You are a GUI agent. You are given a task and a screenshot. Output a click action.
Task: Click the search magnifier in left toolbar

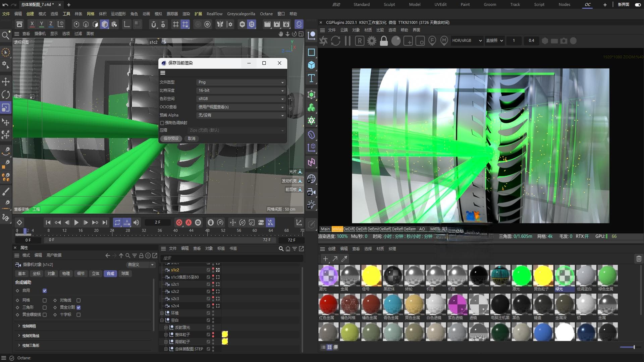point(6,35)
